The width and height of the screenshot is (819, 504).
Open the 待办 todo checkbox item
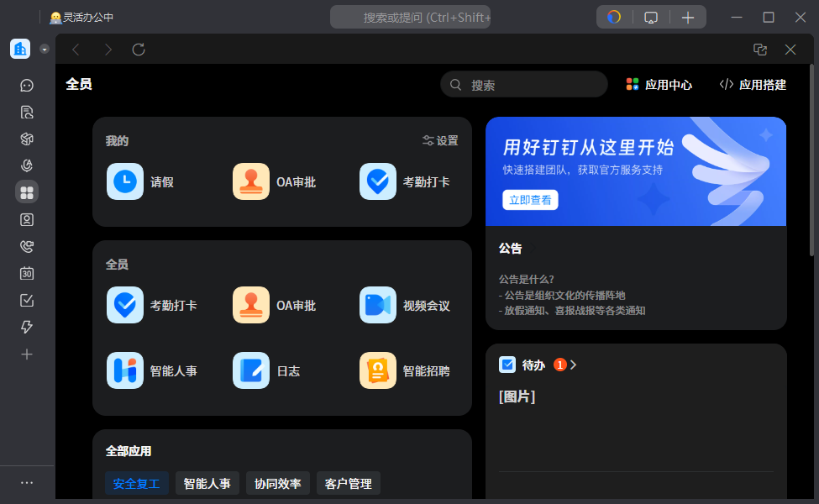point(507,365)
